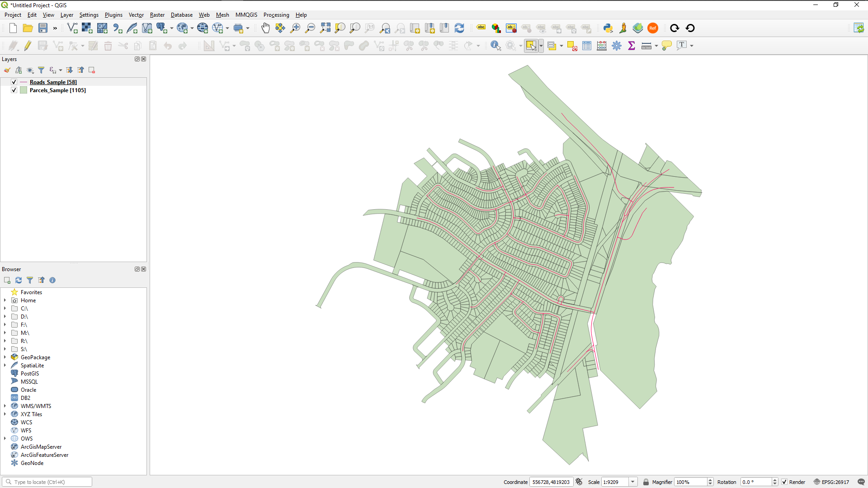Image resolution: width=868 pixels, height=488 pixels.
Task: Expand the Home folder in Browser
Action: click(5, 300)
